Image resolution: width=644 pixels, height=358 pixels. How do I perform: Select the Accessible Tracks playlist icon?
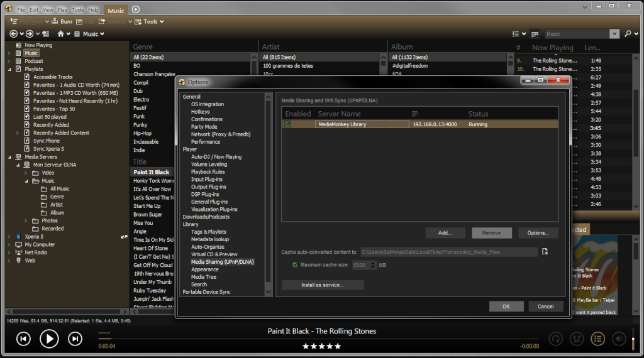(x=26, y=77)
